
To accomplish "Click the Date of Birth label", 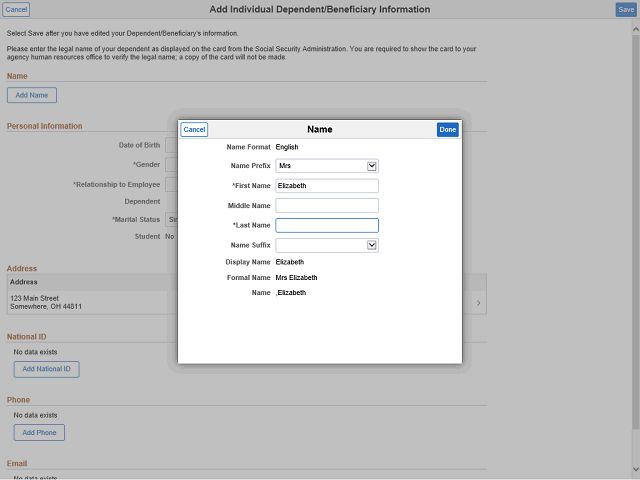I will tap(139, 145).
